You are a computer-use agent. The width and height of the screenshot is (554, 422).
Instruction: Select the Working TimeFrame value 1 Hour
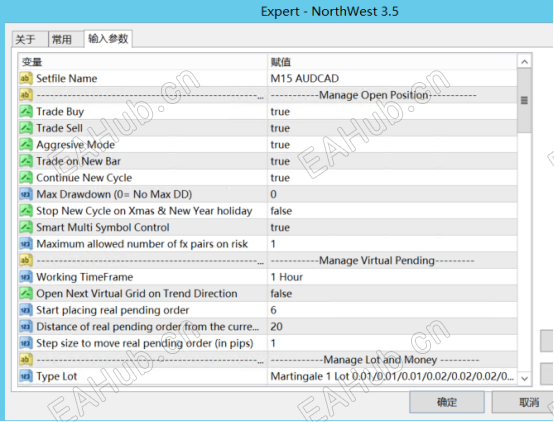click(x=392, y=277)
